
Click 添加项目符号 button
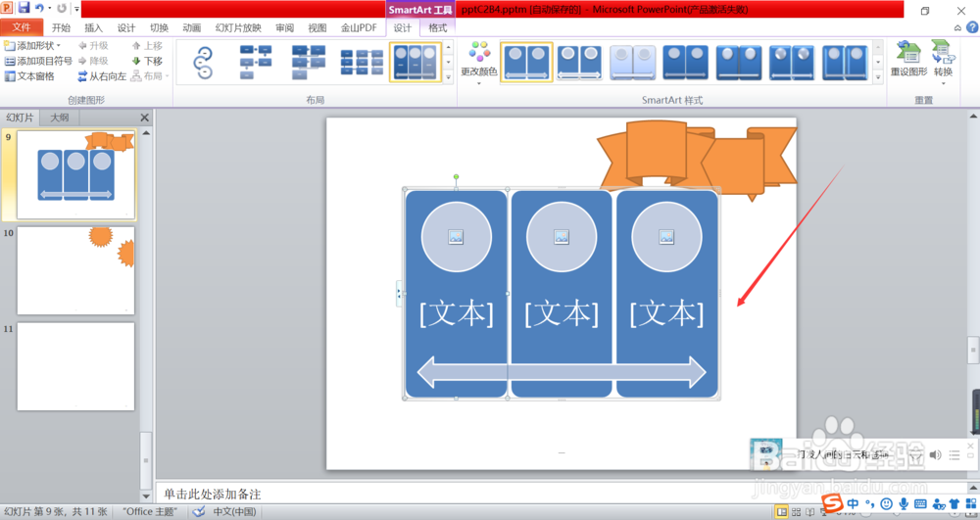38,61
